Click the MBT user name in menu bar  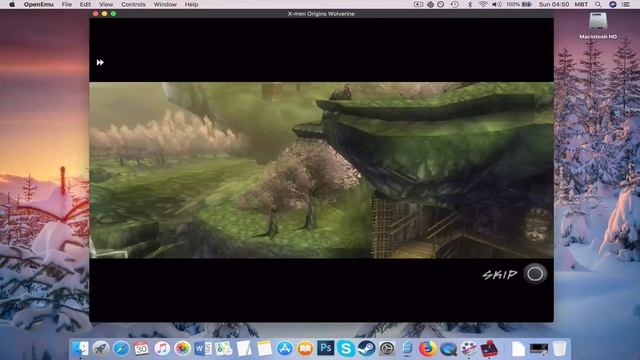pyautogui.click(x=581, y=4)
